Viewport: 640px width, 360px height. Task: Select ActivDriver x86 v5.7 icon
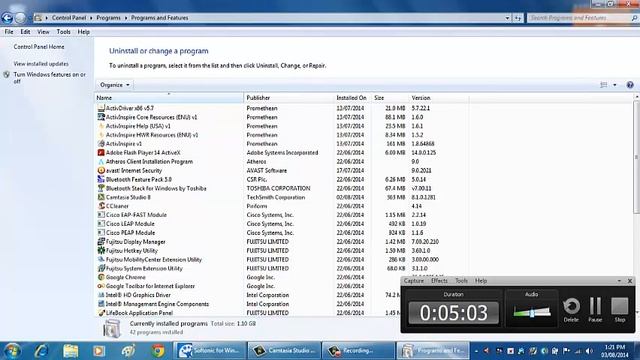(101, 108)
